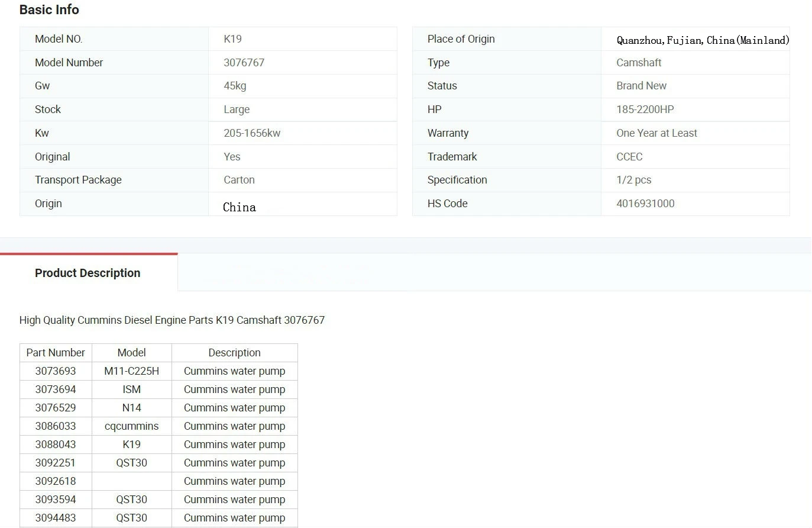Viewport: 812px width, 528px height.
Task: Click the Model column header
Action: click(131, 353)
